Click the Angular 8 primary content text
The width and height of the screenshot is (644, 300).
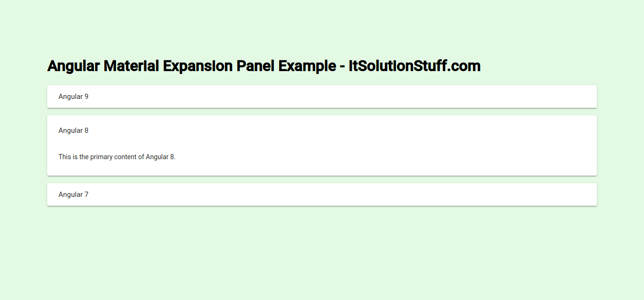[117, 157]
